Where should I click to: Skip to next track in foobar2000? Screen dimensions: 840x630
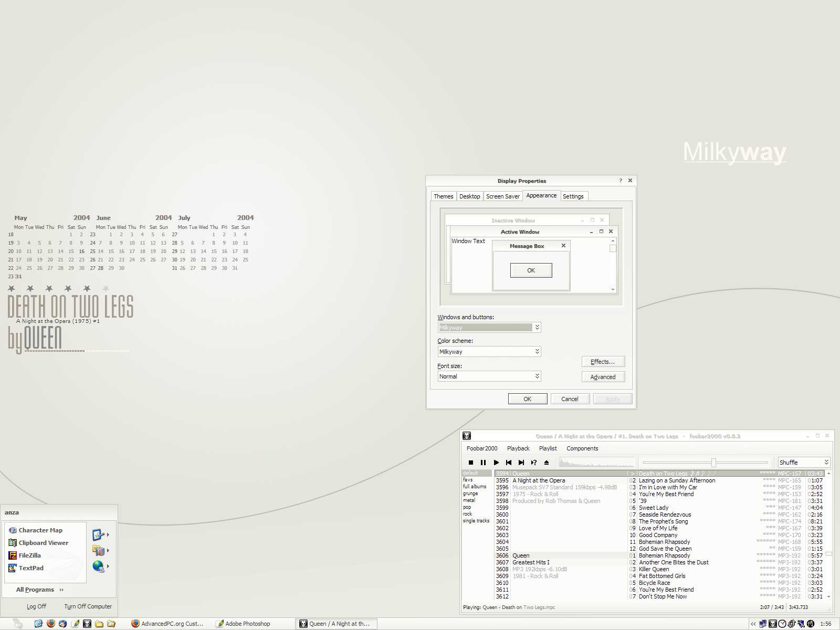521,463
